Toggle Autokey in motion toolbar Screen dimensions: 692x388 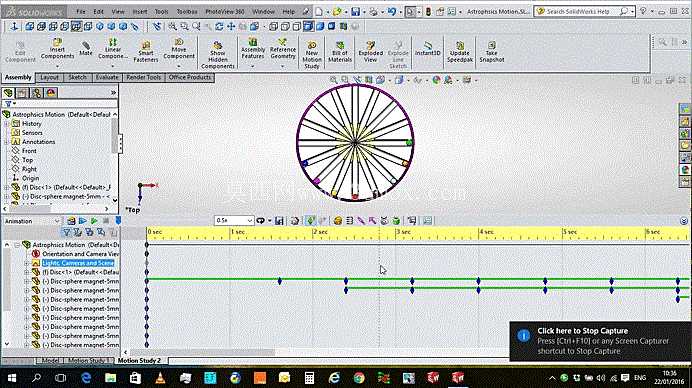coord(311,221)
